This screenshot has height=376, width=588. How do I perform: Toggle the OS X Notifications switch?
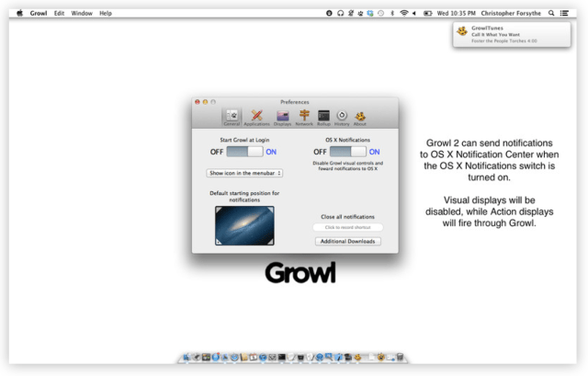tap(348, 152)
